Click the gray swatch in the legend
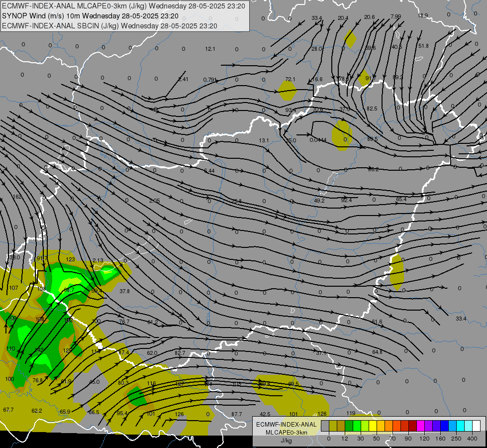Viewport: 487px width, 448px height. tap(325, 426)
